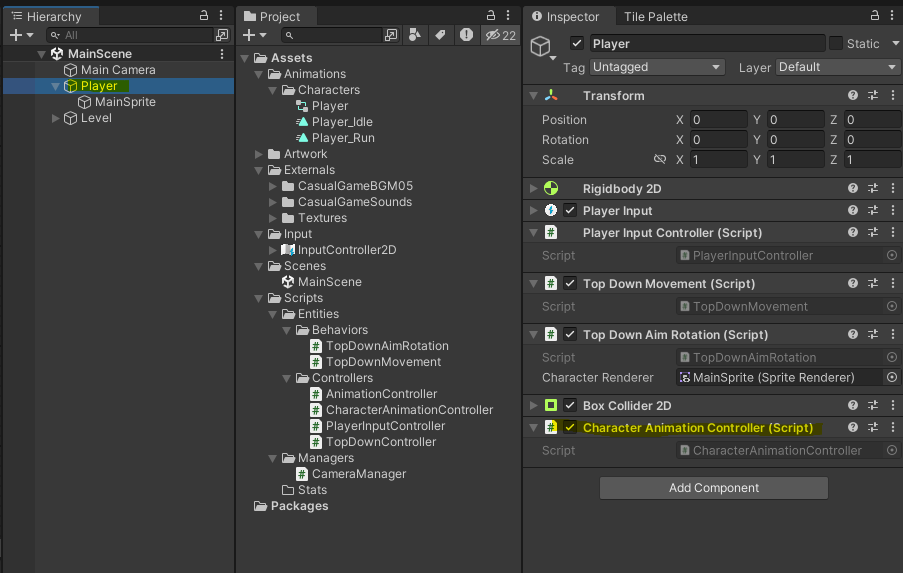Lock the Hierarchy panel
This screenshot has width=903, height=573.
point(203,16)
